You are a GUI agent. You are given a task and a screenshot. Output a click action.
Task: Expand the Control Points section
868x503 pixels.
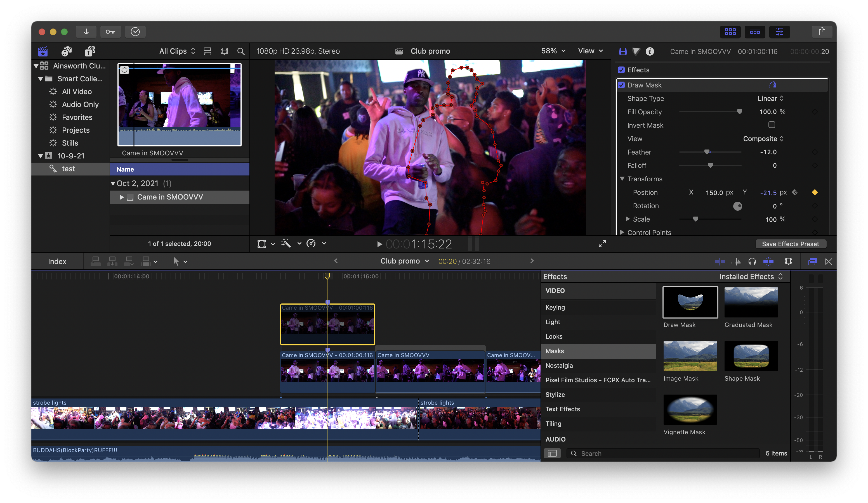point(622,232)
